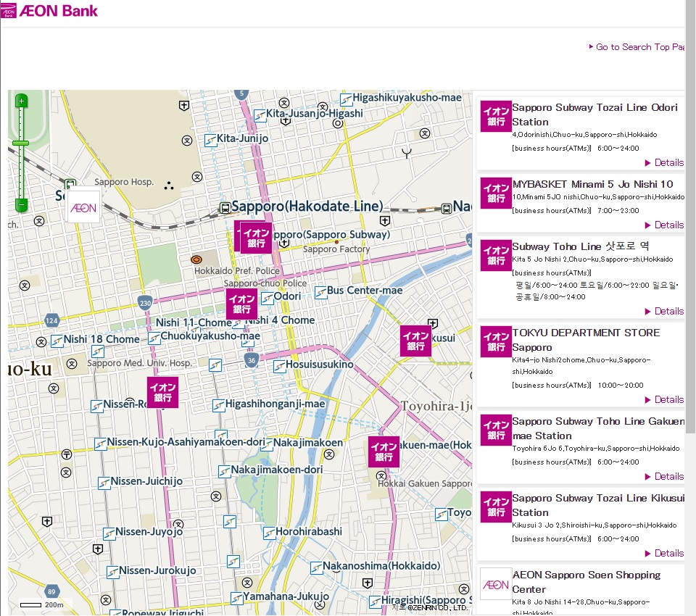
Task: Click Sapporo Subway Tozai Line Odori Station title
Action: point(594,115)
